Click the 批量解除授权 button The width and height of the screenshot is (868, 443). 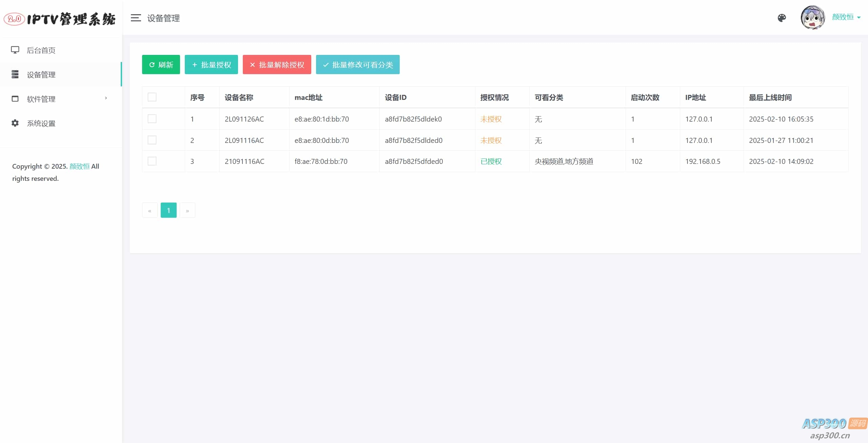pyautogui.click(x=276, y=65)
